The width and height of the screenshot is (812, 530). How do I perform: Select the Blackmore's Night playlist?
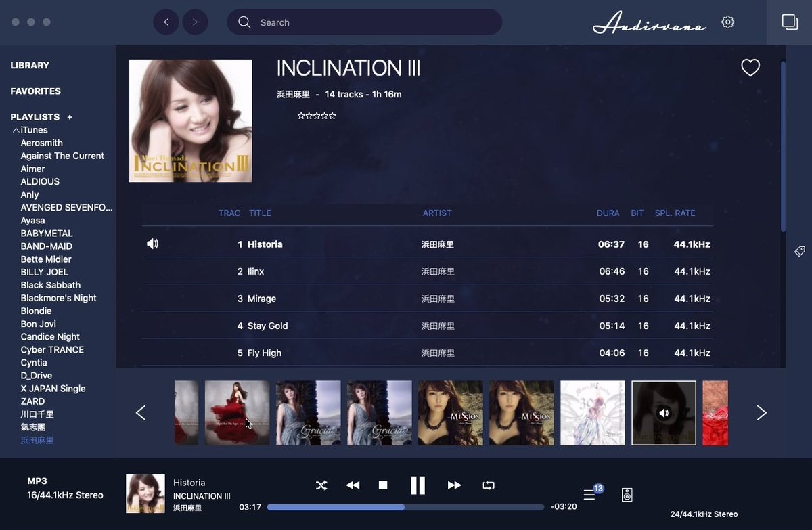tap(58, 298)
